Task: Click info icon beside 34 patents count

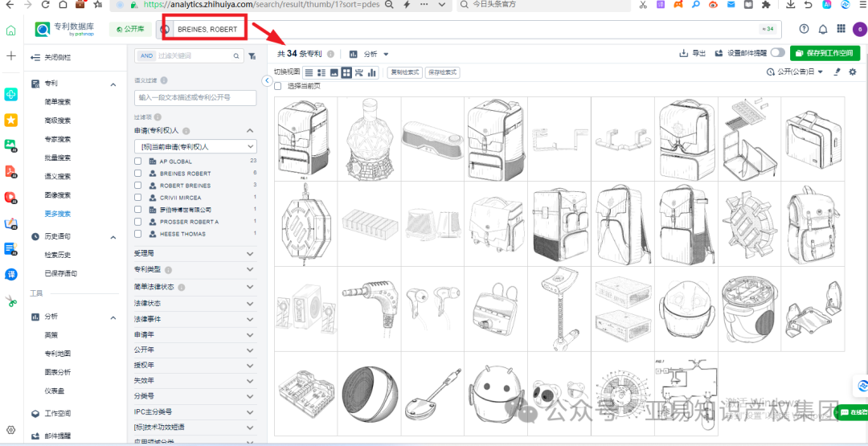Action: tap(330, 54)
